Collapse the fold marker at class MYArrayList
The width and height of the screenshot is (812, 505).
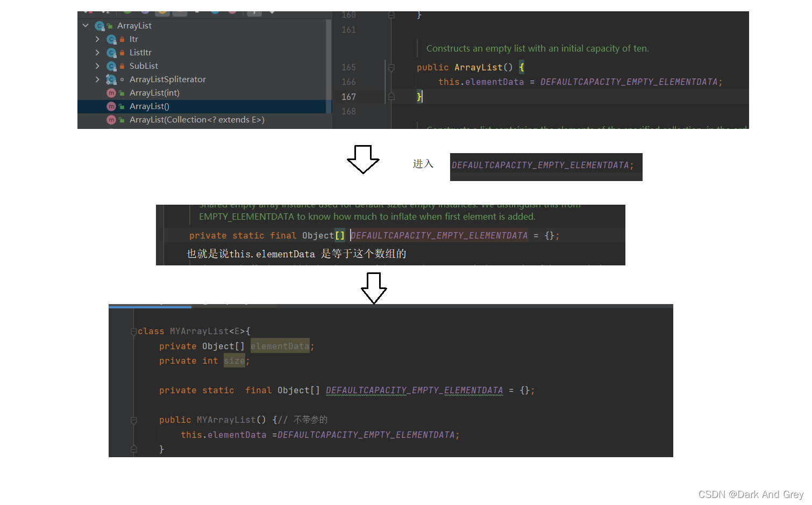[133, 332]
